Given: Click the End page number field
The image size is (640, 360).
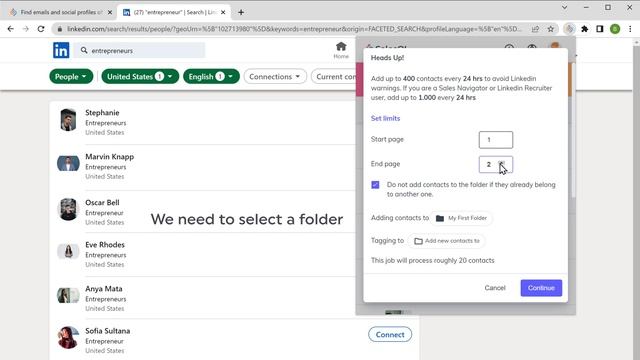Looking at the screenshot, I should click(496, 164).
